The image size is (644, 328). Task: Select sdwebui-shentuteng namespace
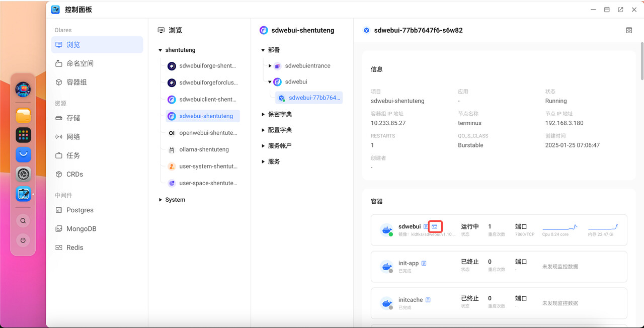pyautogui.click(x=203, y=116)
